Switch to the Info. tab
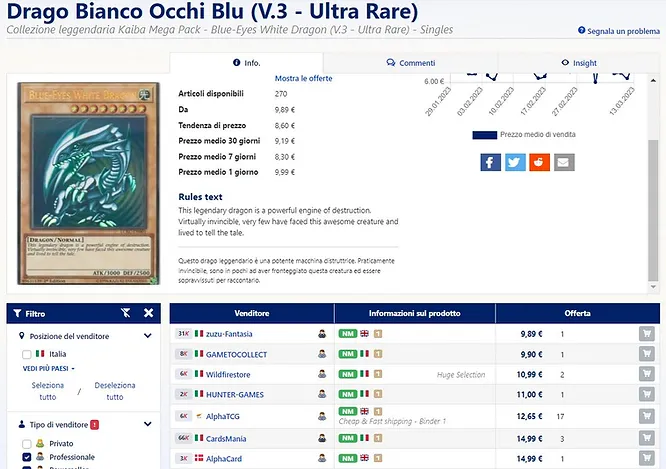The height and width of the screenshot is (469, 666). click(x=246, y=63)
